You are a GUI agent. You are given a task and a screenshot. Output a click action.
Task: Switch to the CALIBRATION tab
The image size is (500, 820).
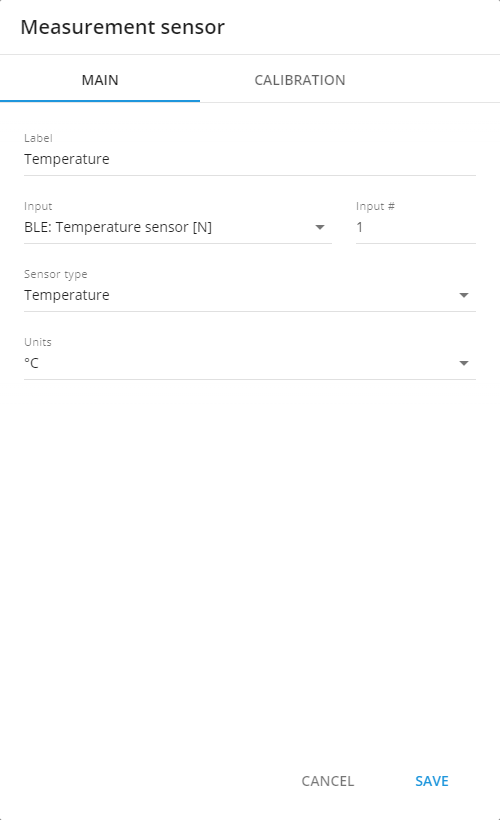[300, 79]
